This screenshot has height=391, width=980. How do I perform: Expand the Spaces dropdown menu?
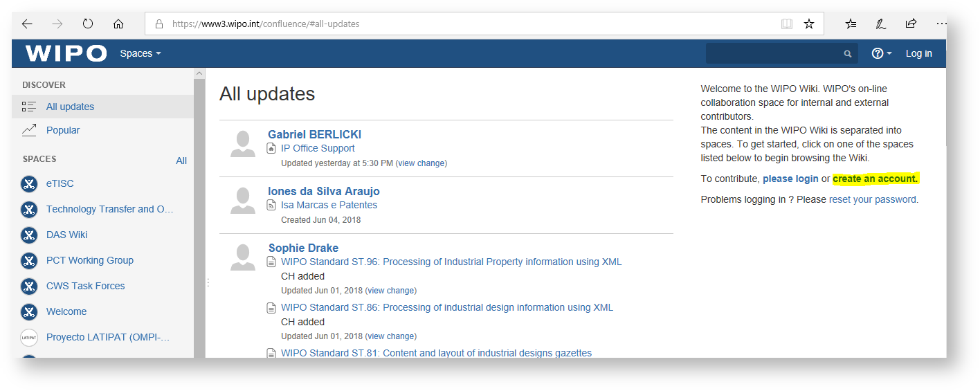(140, 53)
